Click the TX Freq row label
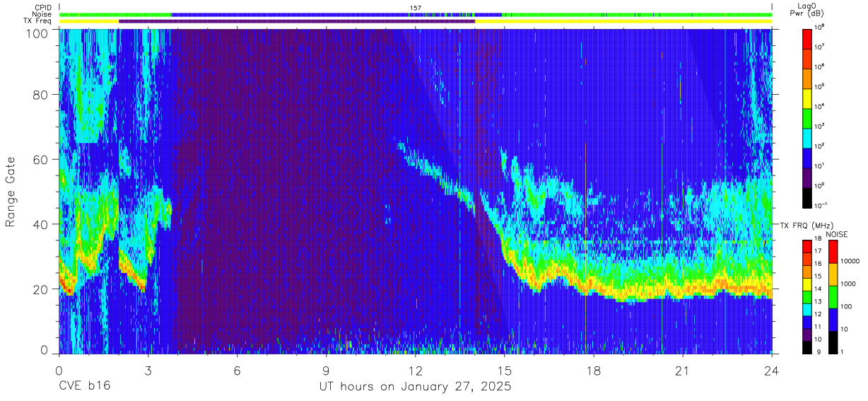 click(38, 21)
